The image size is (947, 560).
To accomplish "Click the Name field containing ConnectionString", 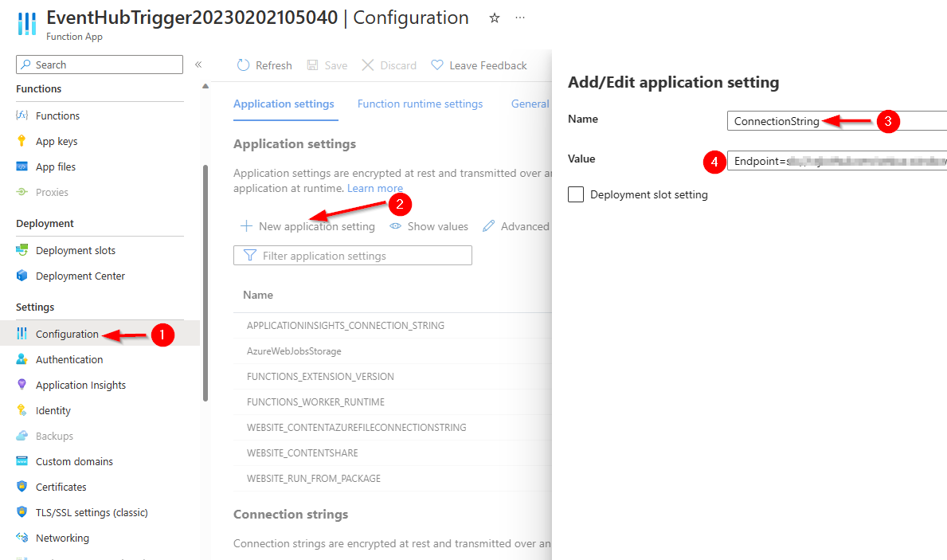I will click(837, 121).
